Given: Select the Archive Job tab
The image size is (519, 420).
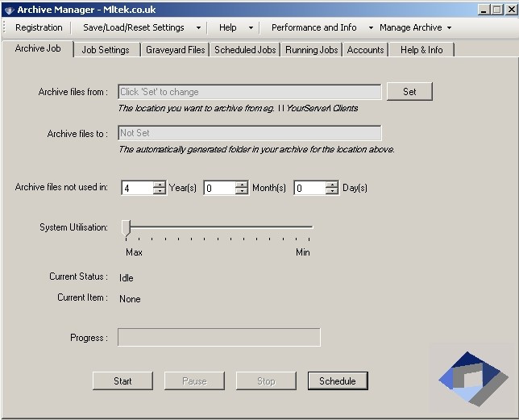Looking at the screenshot, I should tap(38, 48).
